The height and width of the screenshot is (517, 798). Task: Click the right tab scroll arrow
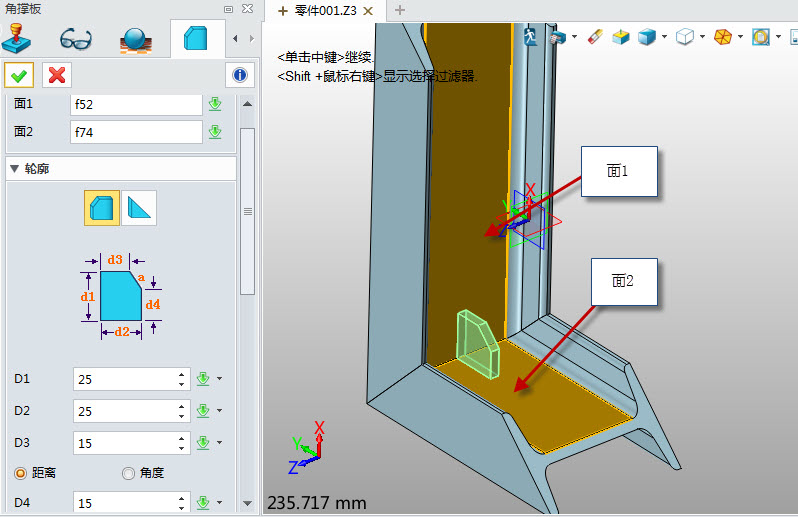pyautogui.click(x=251, y=39)
